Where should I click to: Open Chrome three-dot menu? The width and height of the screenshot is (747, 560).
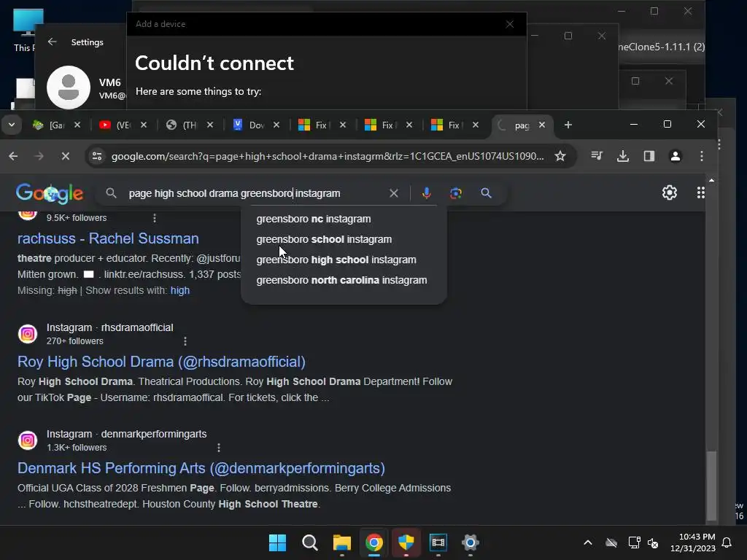point(701,156)
